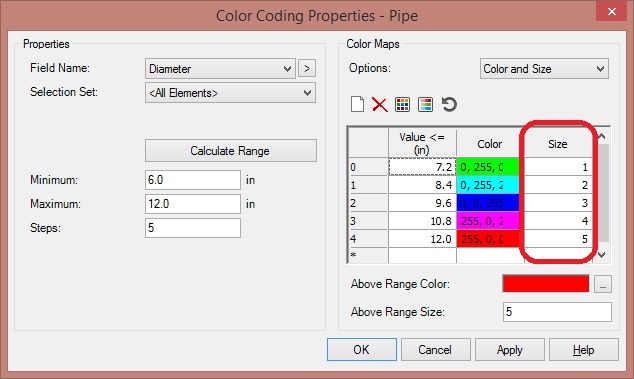Viewport: 634px width, 379px height.
Task: Click the Ramp color gradient icon
Action: (425, 104)
